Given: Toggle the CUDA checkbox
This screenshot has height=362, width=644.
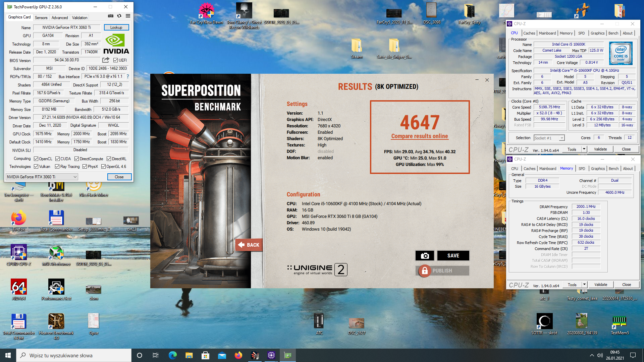Looking at the screenshot, I should (x=57, y=159).
